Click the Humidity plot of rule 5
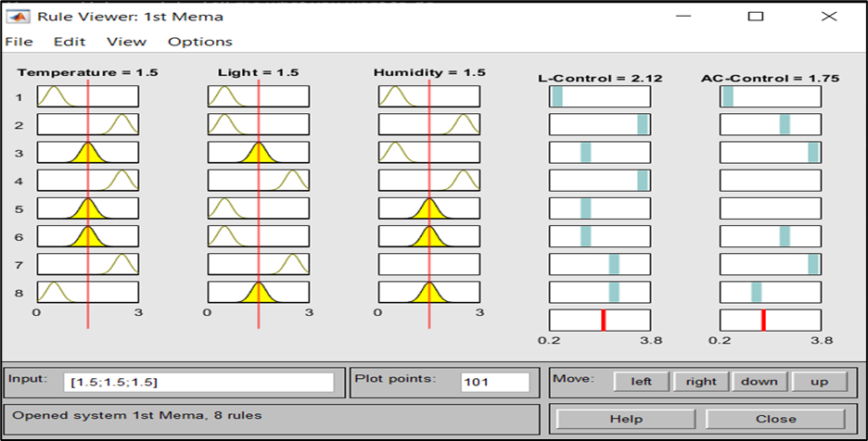 click(429, 208)
